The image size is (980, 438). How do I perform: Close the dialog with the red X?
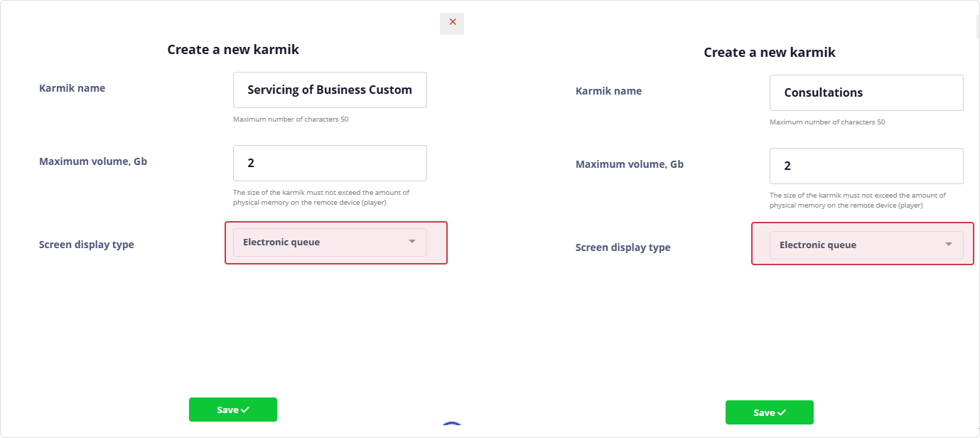452,23
